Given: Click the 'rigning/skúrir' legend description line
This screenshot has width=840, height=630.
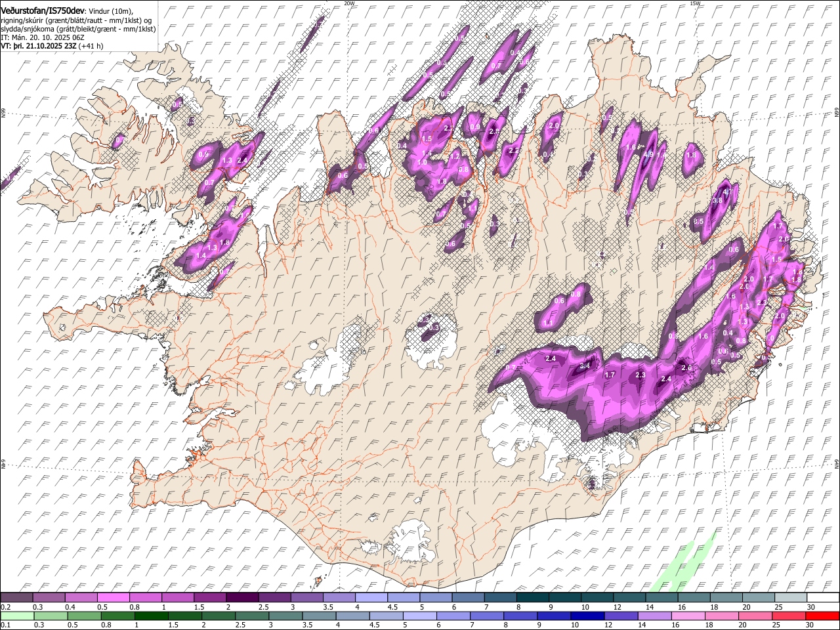Looking at the screenshot, I should tap(75, 20).
